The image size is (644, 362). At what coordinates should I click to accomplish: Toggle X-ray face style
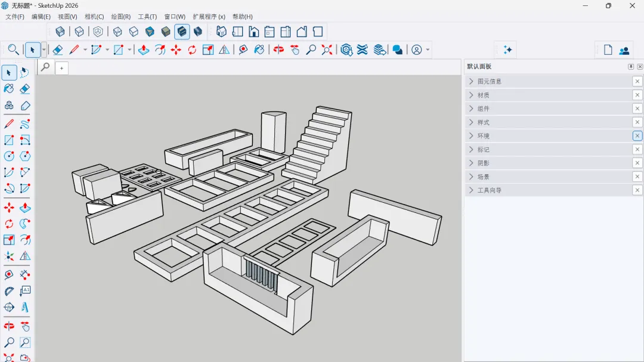tap(60, 32)
